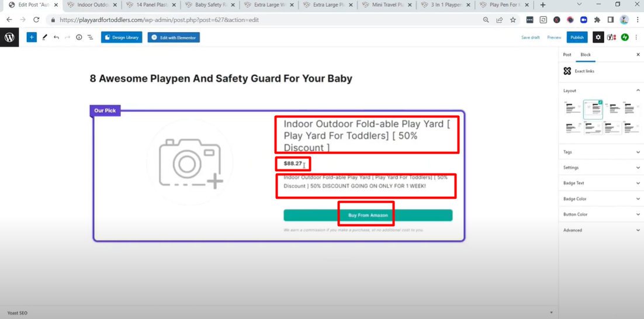The image size is (644, 319).
Task: Open the list view outline icon
Action: click(91, 37)
